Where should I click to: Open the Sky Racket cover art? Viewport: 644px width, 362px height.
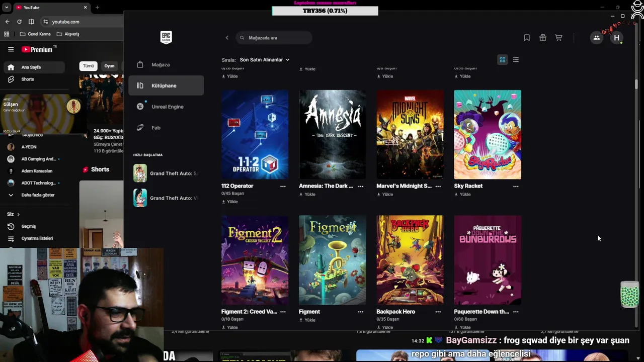click(488, 135)
